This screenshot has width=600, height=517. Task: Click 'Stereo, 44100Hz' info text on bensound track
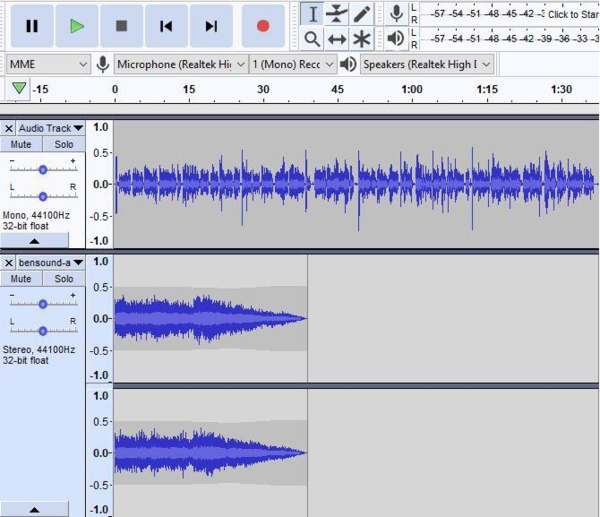[39, 349]
